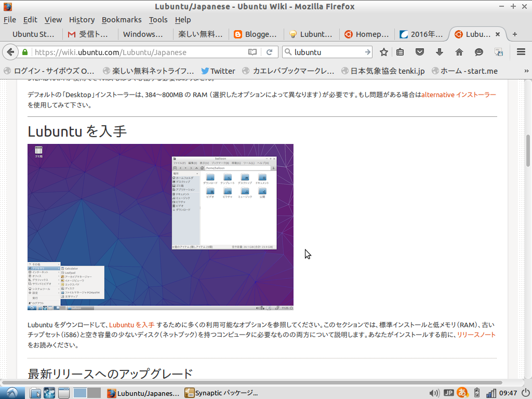Open the View menu

[54, 20]
